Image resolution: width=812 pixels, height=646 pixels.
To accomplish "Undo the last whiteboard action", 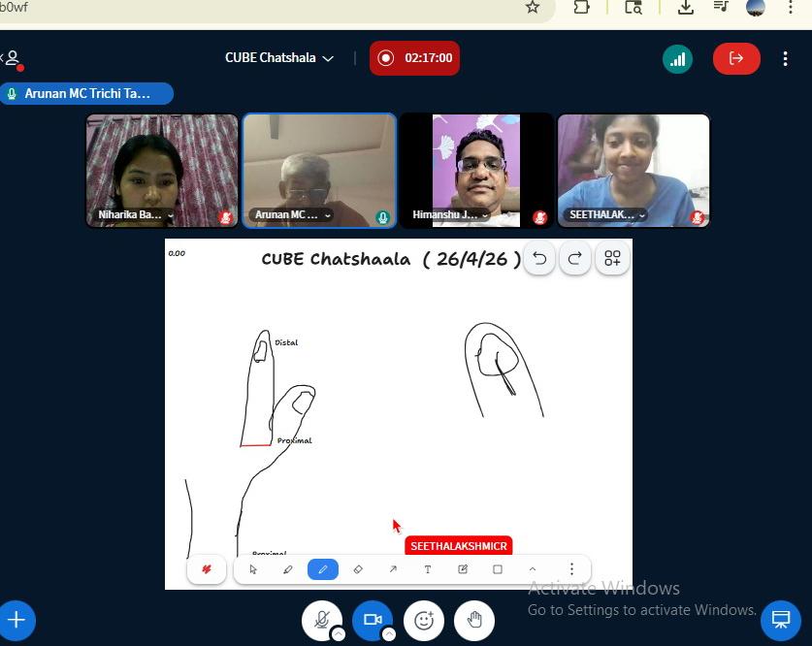I will coord(539,258).
